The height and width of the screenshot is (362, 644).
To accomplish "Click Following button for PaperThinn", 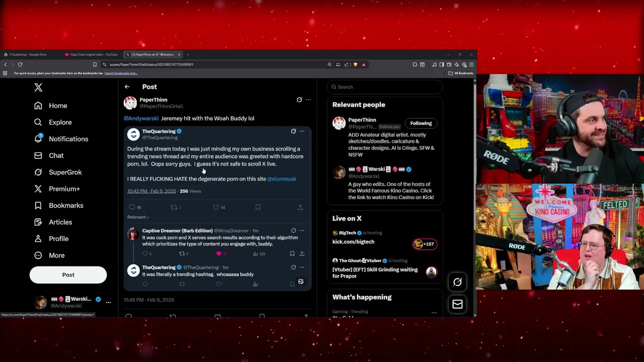I will tap(421, 123).
